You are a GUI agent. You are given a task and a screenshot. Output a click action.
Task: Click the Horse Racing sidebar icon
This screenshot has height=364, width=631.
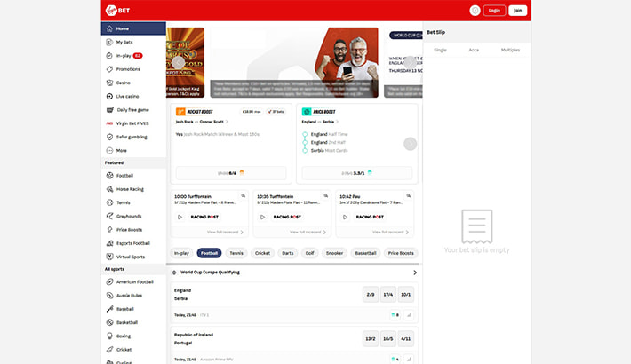[109, 189]
